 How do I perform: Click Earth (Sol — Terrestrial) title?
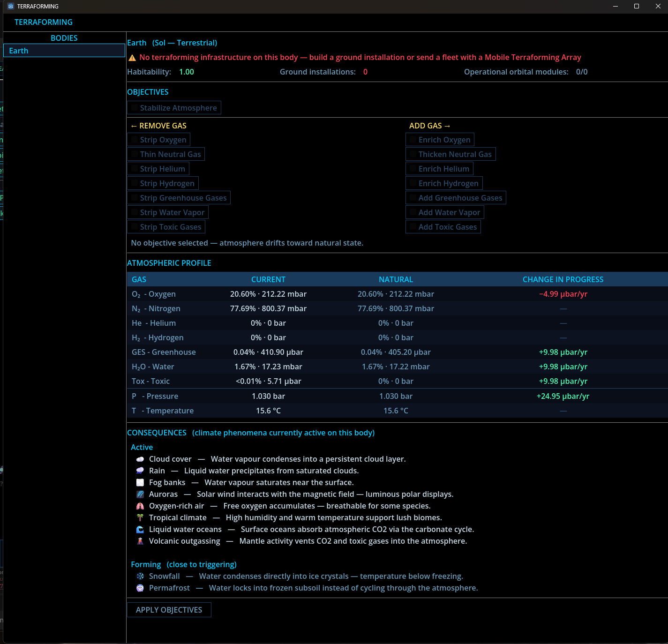(173, 43)
